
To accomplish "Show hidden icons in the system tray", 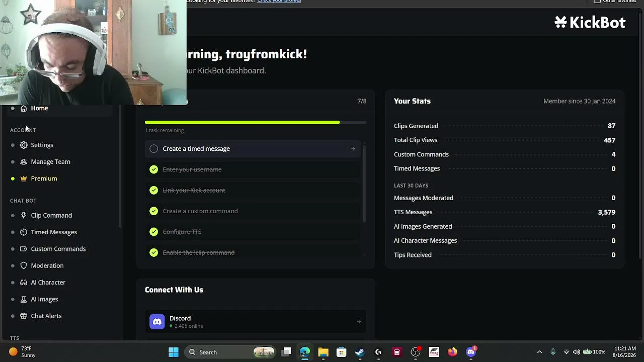I will 539,352.
